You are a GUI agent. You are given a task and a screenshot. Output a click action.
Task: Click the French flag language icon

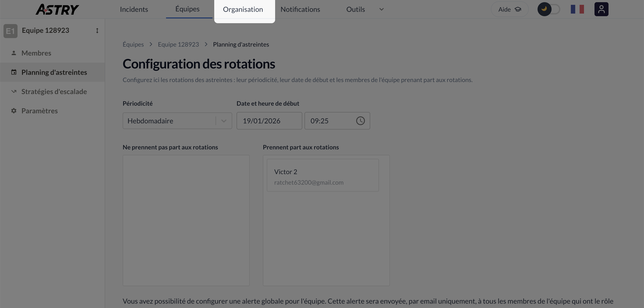point(577,9)
